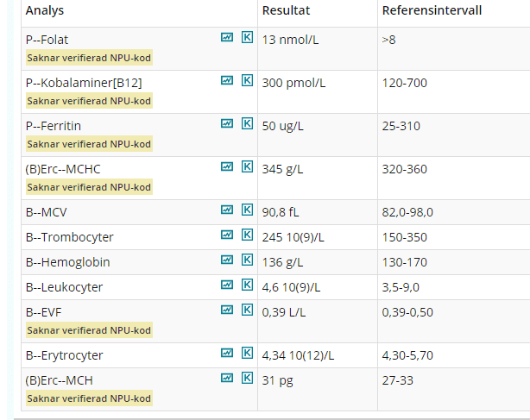
Task: Click the K icon beside P--Ferritin
Action: coord(247,123)
